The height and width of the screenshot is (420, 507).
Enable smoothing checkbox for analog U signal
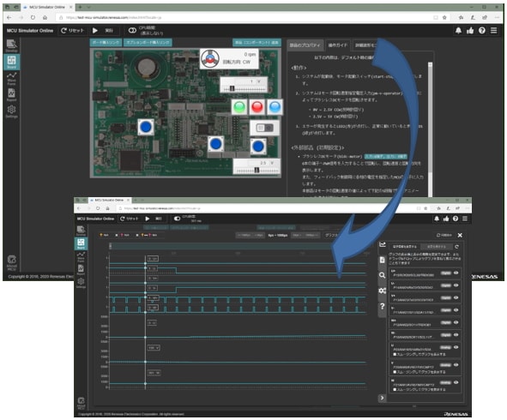[395, 354]
